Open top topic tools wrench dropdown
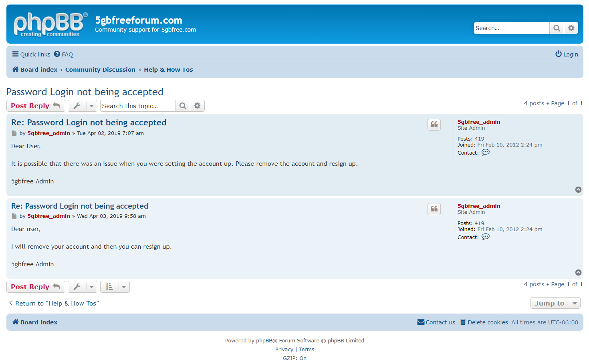 [x=83, y=106]
